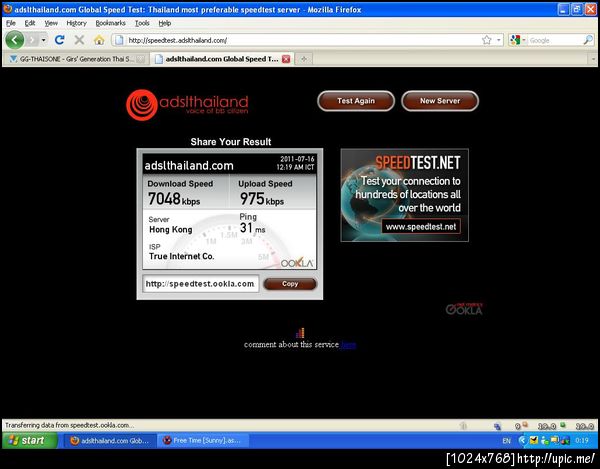Click the www.speedtest.net link in banner
The image size is (600, 469).
click(x=421, y=226)
